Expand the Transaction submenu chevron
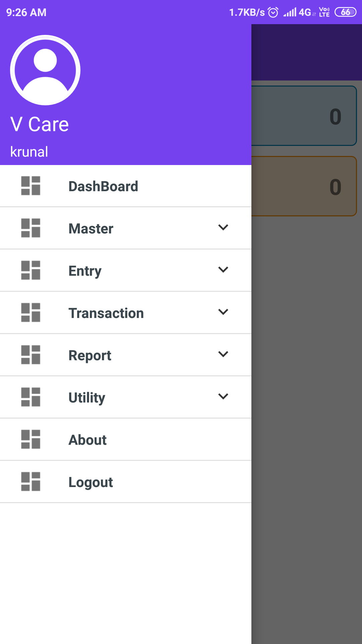 (223, 312)
